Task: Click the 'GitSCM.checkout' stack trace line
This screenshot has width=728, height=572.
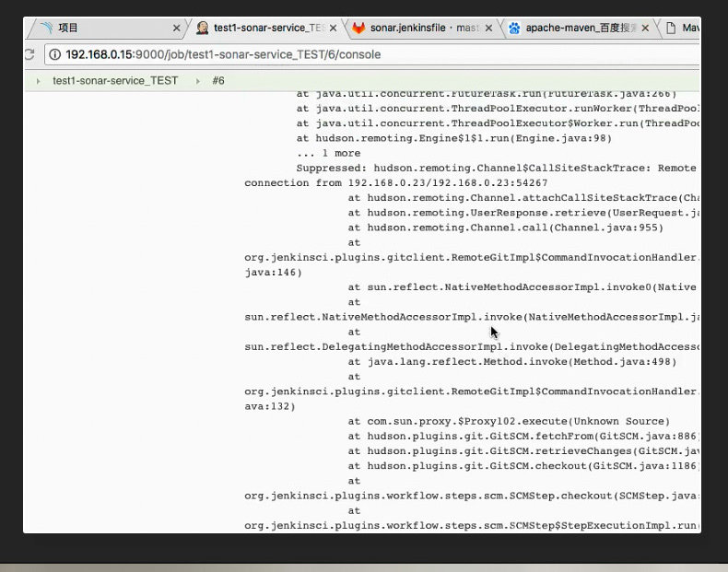Action: click(x=523, y=466)
